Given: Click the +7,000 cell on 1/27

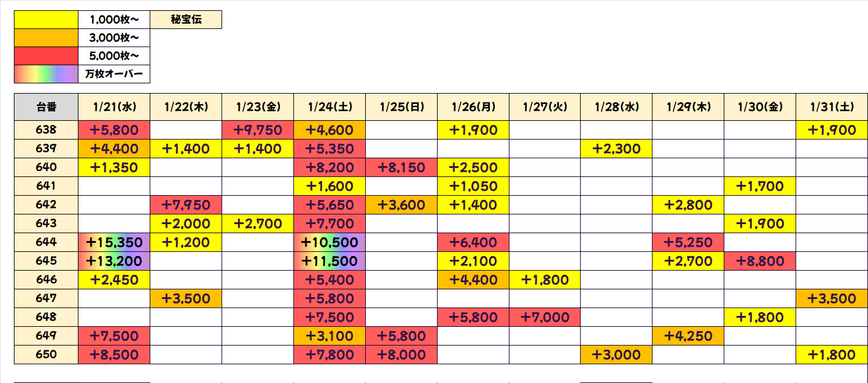Looking at the screenshot, I should [x=544, y=317].
